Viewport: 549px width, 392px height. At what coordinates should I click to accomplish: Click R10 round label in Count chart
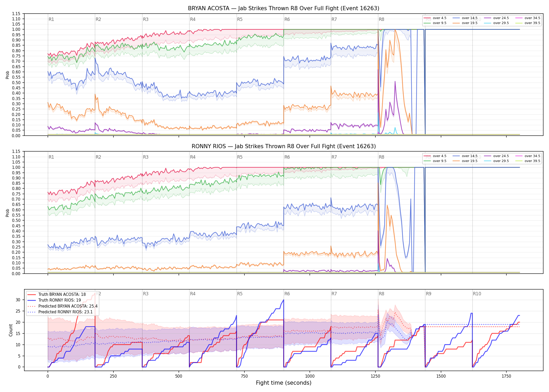click(x=477, y=294)
